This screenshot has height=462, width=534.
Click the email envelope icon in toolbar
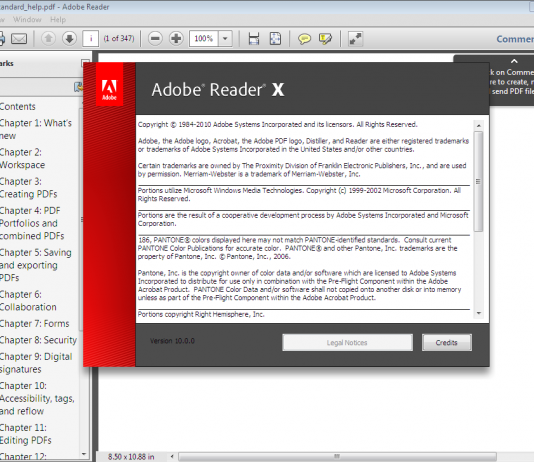click(x=19, y=38)
